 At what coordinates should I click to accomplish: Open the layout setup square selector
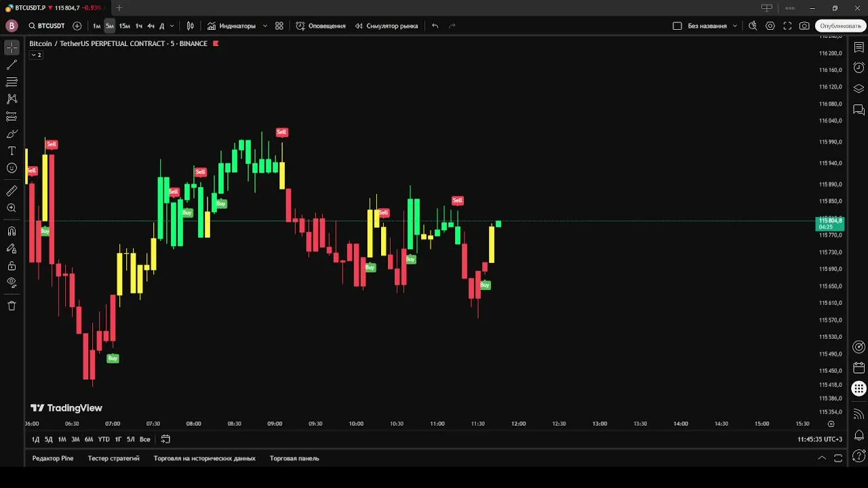click(x=677, y=26)
